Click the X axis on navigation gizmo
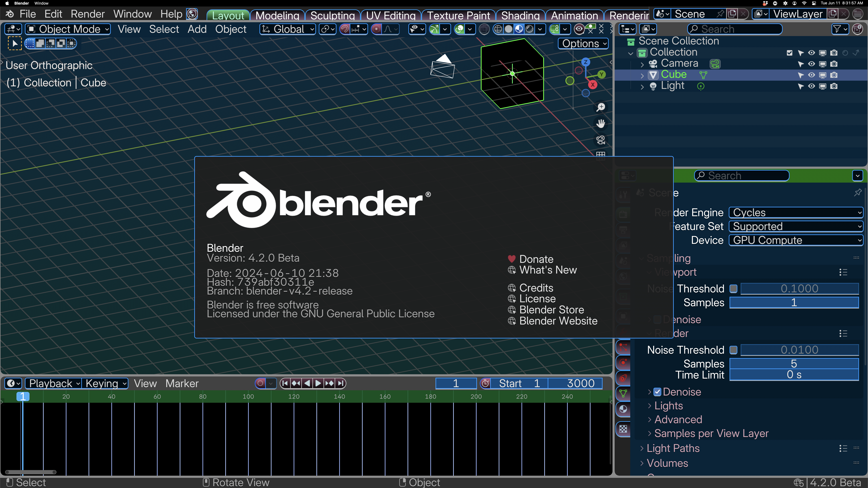Viewport: 868px width, 488px height. coord(593,85)
